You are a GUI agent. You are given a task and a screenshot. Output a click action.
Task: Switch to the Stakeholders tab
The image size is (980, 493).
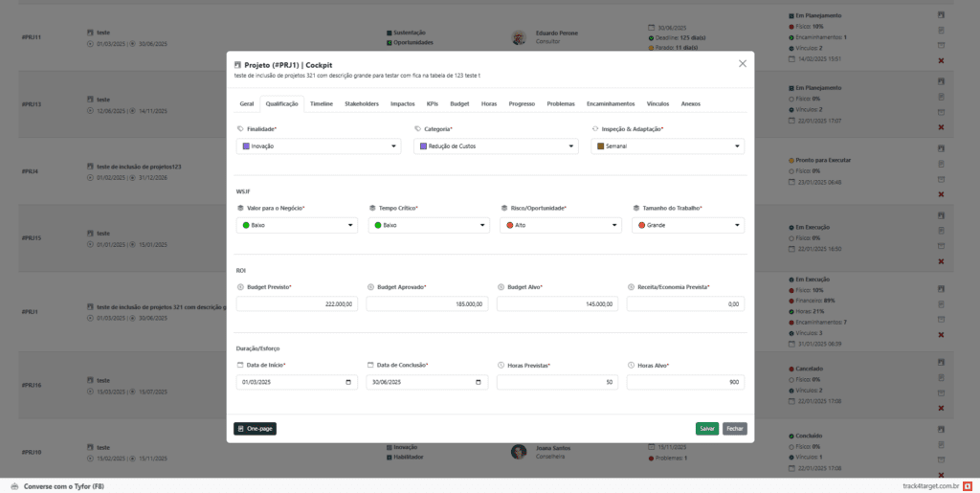click(362, 102)
